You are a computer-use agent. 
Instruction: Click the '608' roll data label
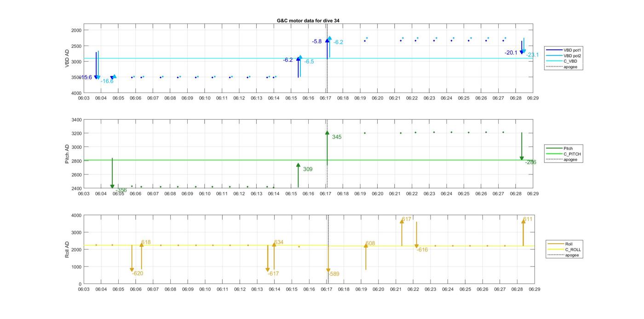[370, 244]
